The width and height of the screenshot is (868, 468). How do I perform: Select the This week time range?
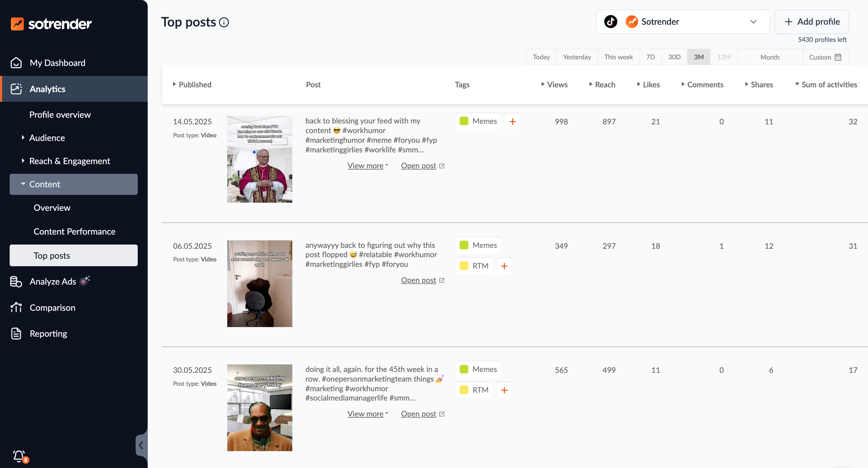coord(618,57)
